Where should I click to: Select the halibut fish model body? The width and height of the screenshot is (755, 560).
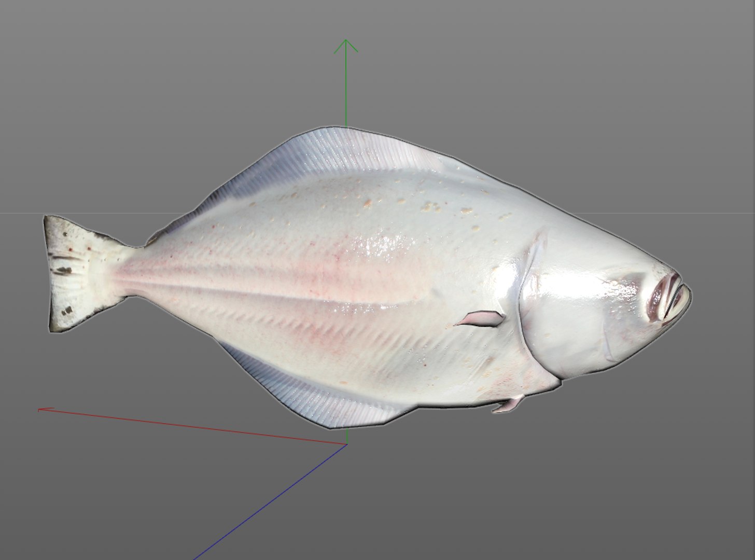click(x=367, y=278)
